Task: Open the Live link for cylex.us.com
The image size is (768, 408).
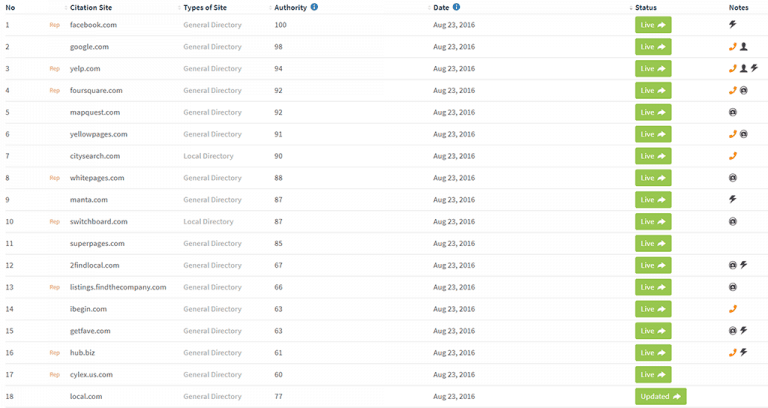Action: click(653, 375)
